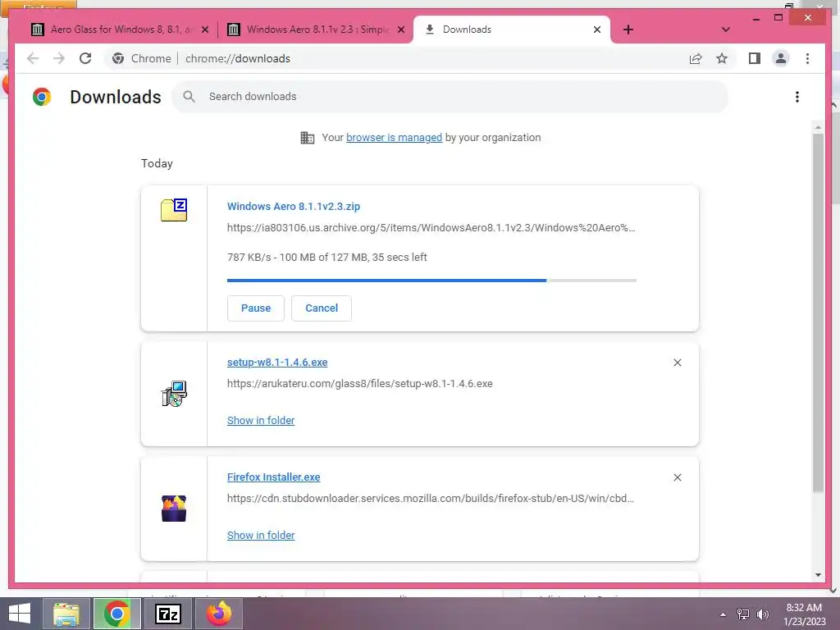Click the search magnifier icon
This screenshot has width=840, height=630.
pyautogui.click(x=189, y=97)
